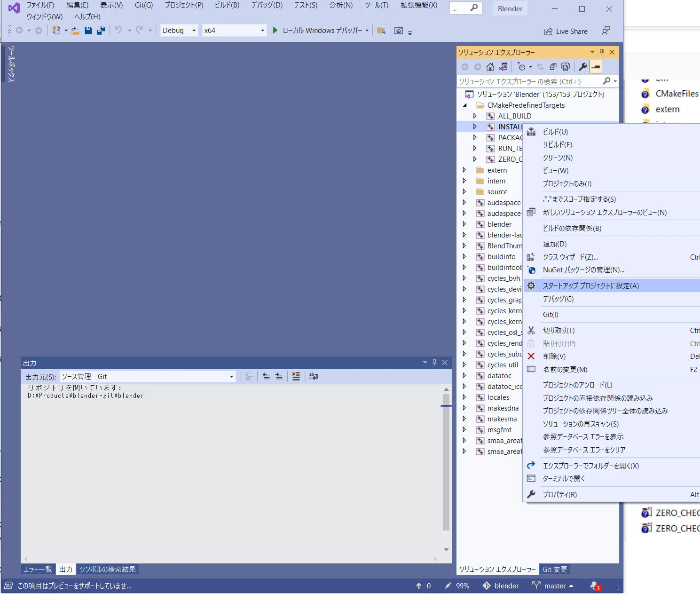Click the Live Share button
This screenshot has height=594, width=700.
coord(566,32)
